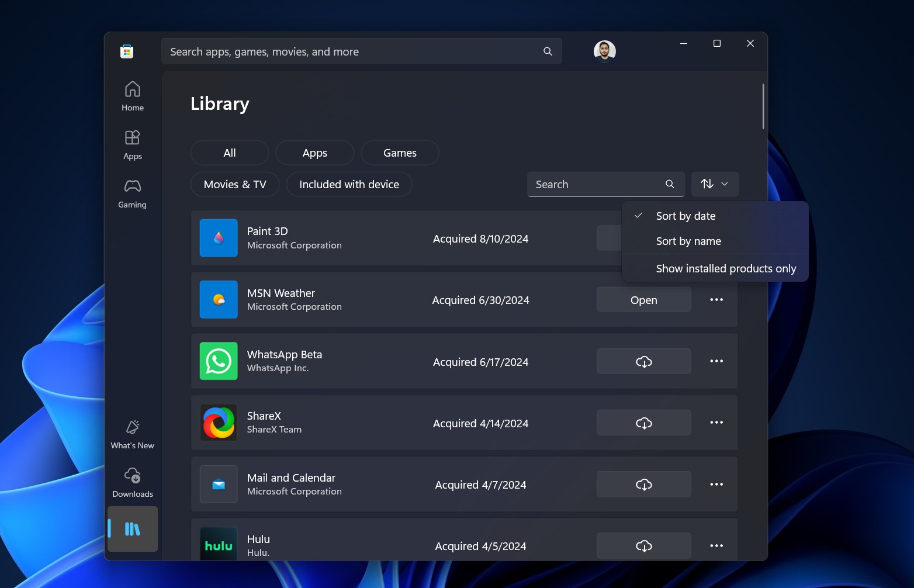Click the Microsoft Store logo
The width and height of the screenshot is (914, 588).
127,51
